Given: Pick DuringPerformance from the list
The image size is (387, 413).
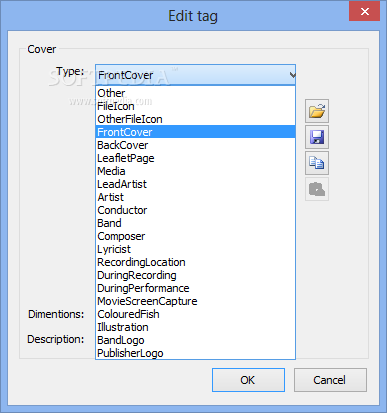Looking at the screenshot, I should click(195, 288).
